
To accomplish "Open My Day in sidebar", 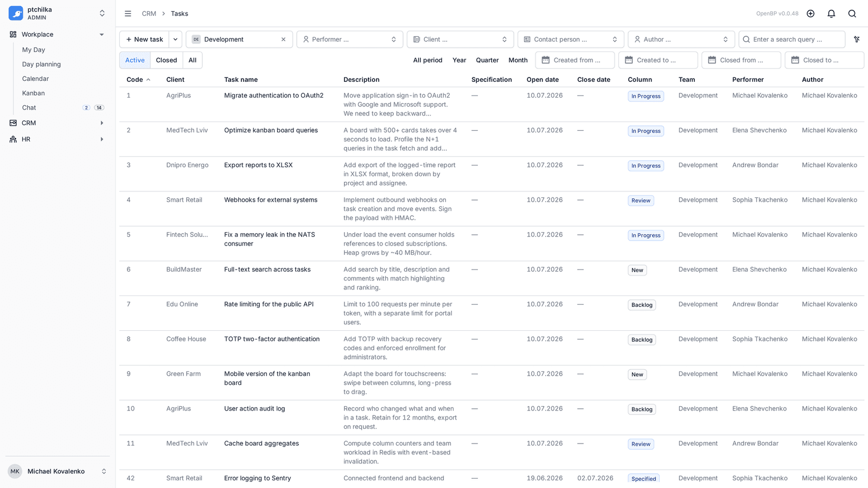I will pos(34,50).
